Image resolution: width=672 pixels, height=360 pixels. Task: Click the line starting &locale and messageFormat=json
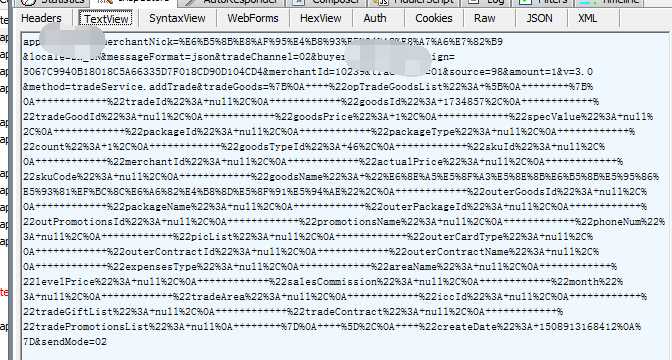tap(239, 57)
